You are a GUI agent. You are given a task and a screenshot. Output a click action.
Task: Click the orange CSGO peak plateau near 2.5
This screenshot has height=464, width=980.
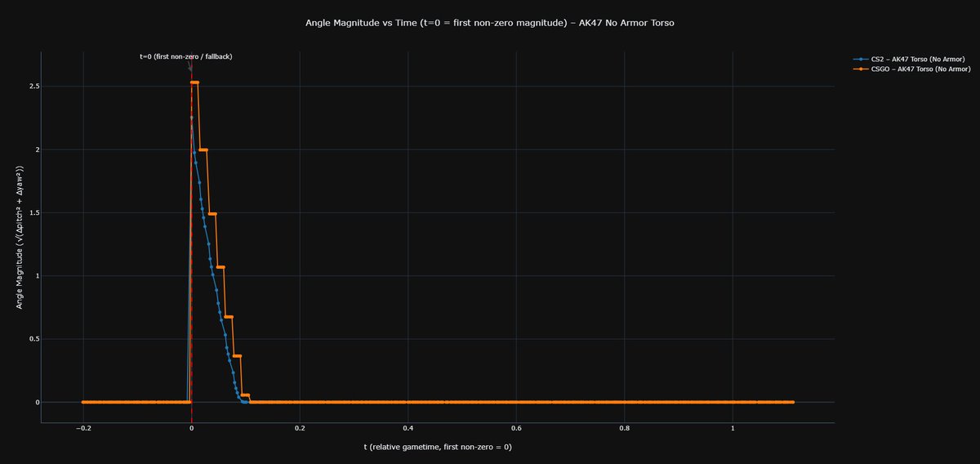pyautogui.click(x=195, y=83)
